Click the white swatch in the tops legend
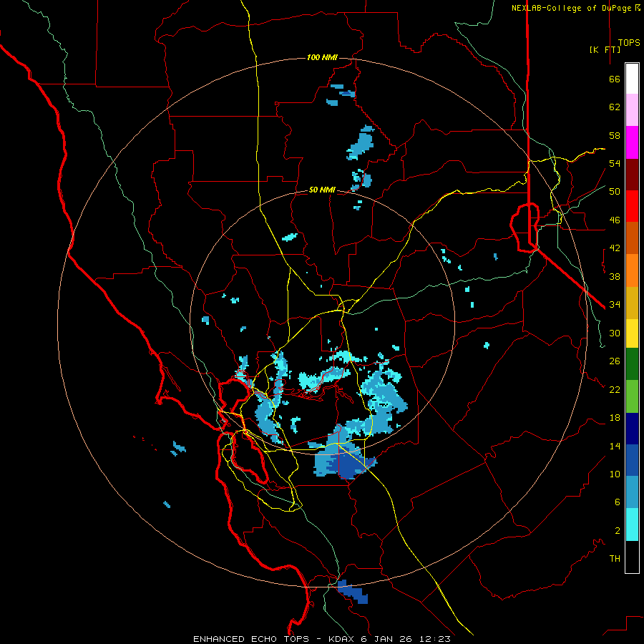The width and height of the screenshot is (644, 644). (x=632, y=79)
